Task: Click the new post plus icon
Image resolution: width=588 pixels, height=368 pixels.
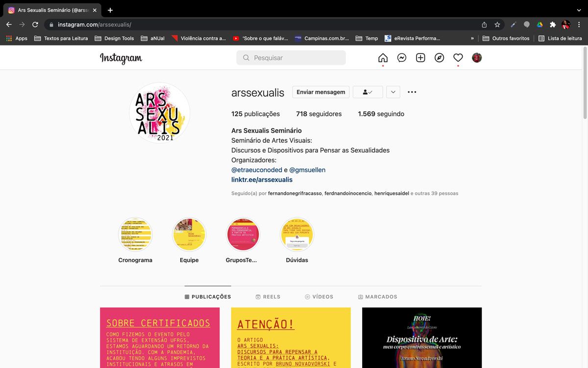Action: (x=420, y=58)
